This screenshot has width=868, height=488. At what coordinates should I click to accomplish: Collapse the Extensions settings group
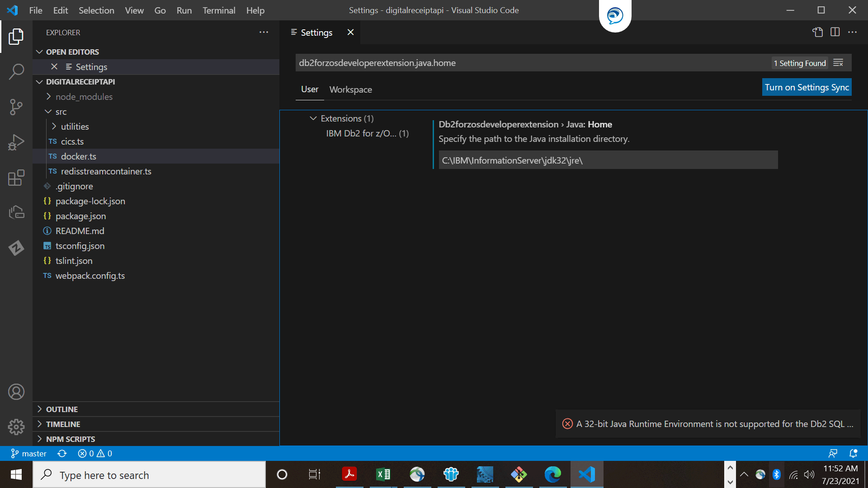[313, 118]
